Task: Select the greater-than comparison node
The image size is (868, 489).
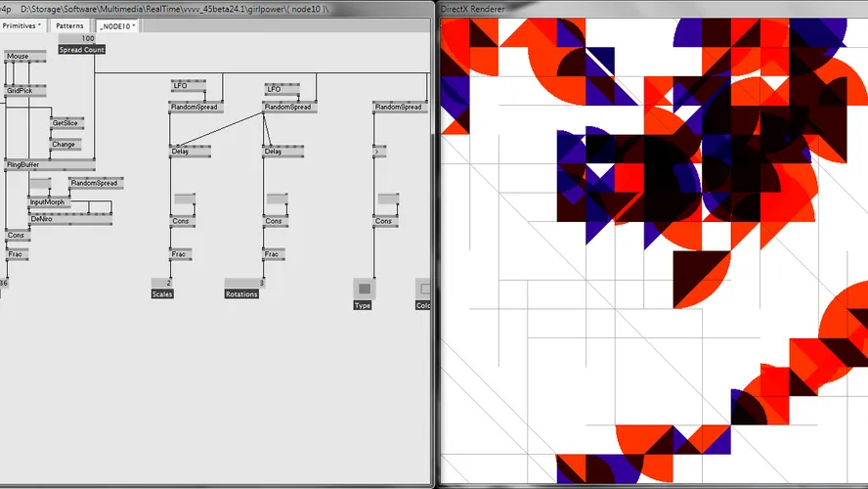Action: tap(376, 152)
